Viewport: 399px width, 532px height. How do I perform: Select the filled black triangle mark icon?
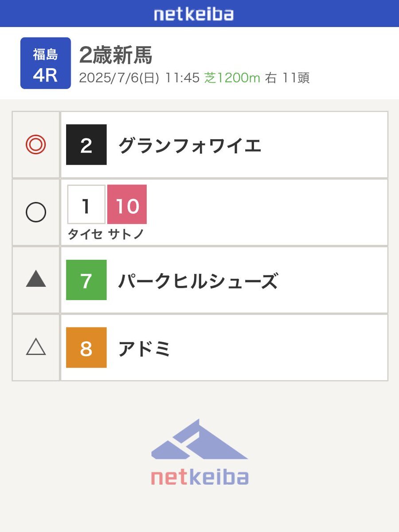[35, 280]
